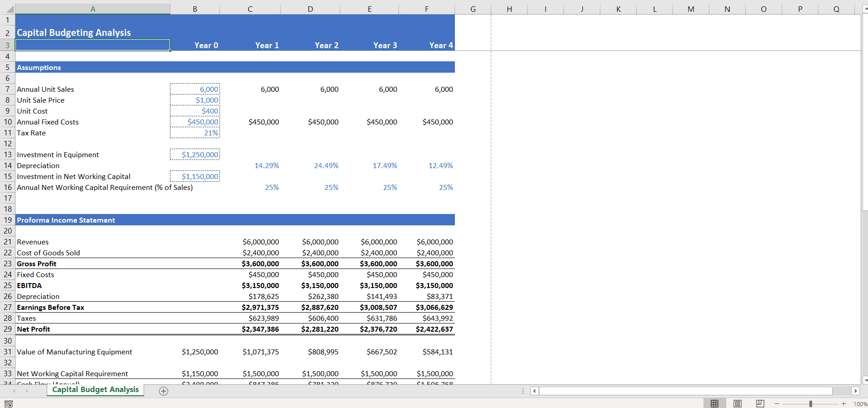Select column C header
868x408 pixels.
(x=250, y=9)
